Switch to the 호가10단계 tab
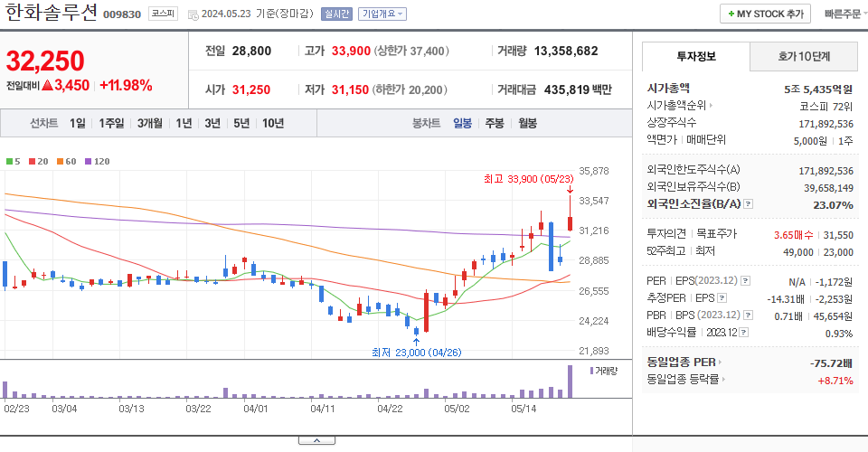 (x=804, y=56)
